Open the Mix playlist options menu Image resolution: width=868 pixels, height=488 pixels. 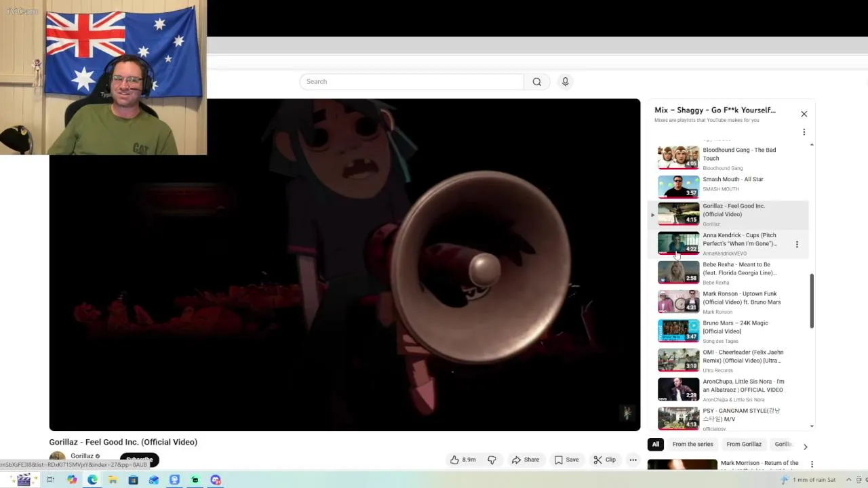coord(804,132)
